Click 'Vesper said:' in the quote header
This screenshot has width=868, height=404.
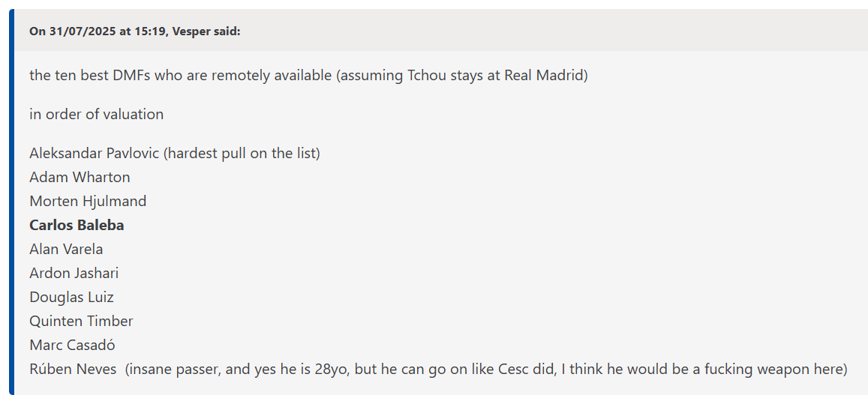pyautogui.click(x=206, y=31)
